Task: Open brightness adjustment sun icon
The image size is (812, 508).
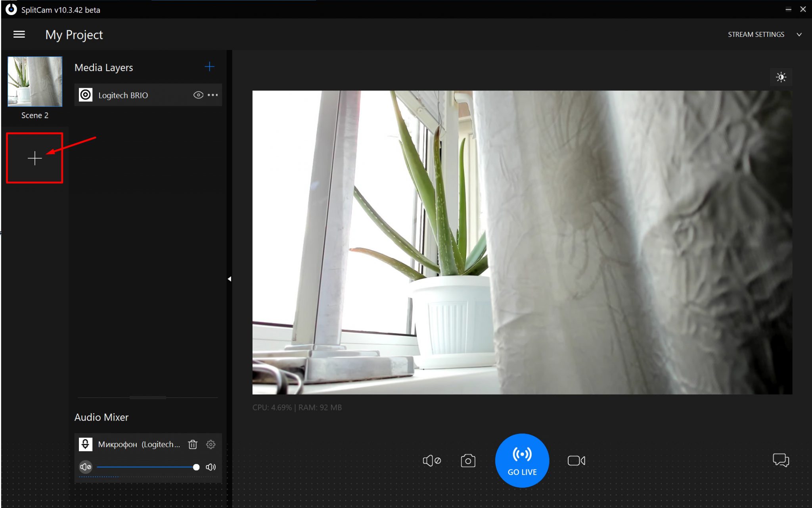Action: click(781, 77)
